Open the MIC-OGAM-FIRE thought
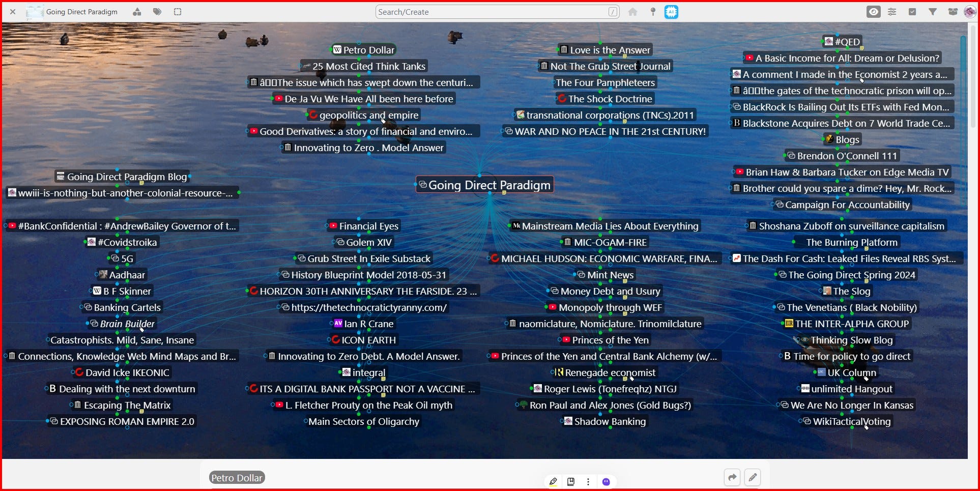980x491 pixels. (604, 242)
